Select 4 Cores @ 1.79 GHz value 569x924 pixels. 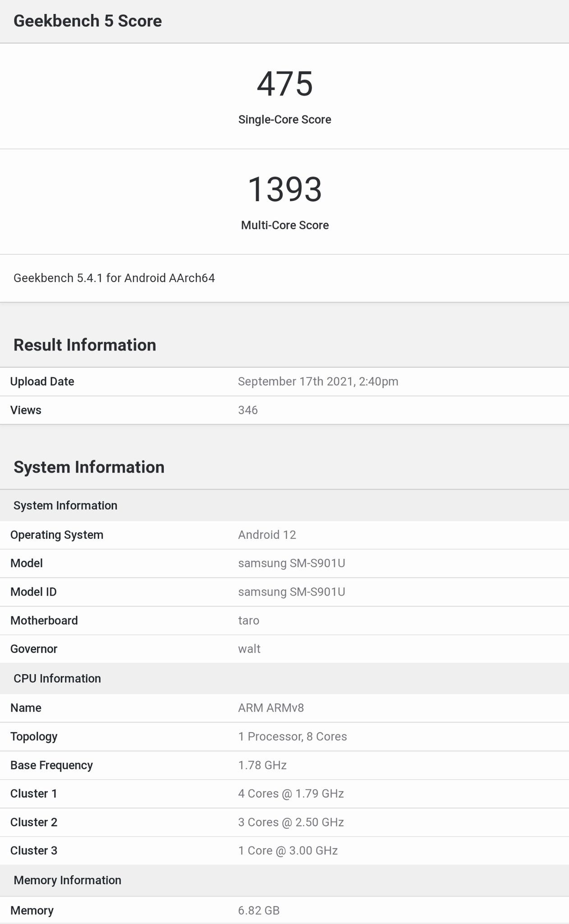coord(291,794)
